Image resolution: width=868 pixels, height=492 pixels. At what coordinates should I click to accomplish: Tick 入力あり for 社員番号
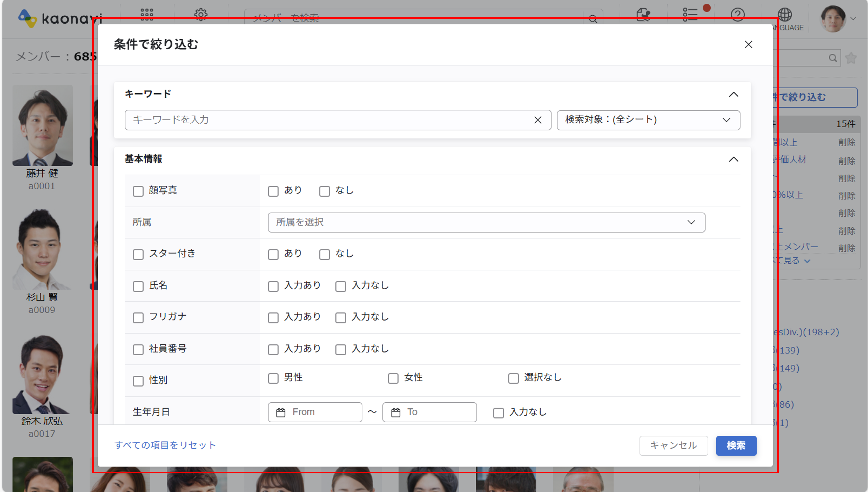pyautogui.click(x=273, y=349)
